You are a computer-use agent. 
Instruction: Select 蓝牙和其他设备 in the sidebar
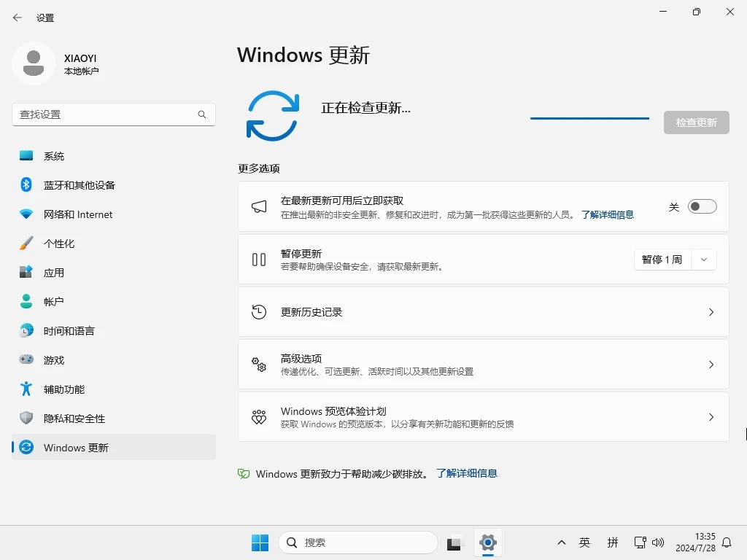pyautogui.click(x=114, y=184)
